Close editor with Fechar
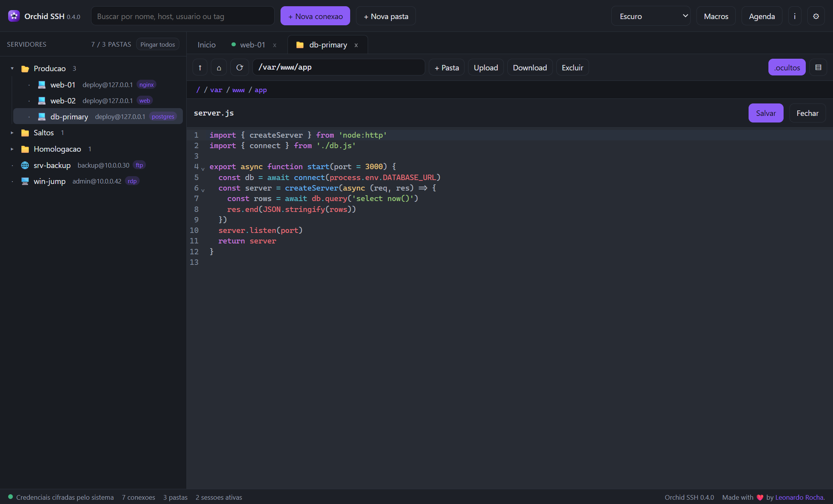 tap(807, 113)
